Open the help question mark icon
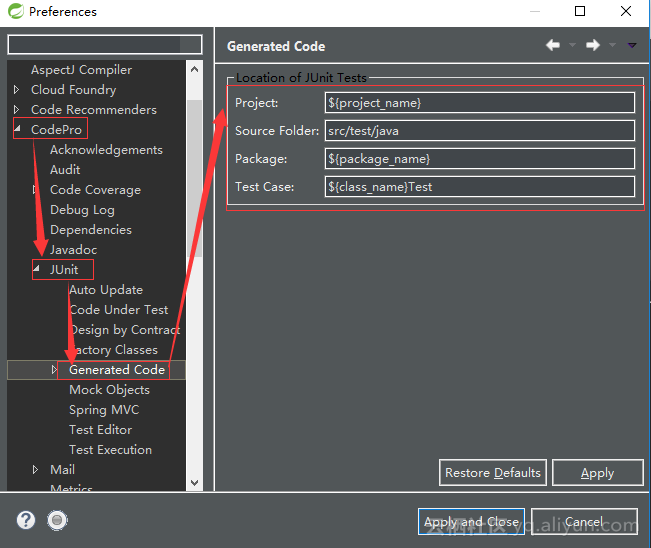Image resolution: width=651 pixels, height=548 pixels. pyautogui.click(x=26, y=520)
